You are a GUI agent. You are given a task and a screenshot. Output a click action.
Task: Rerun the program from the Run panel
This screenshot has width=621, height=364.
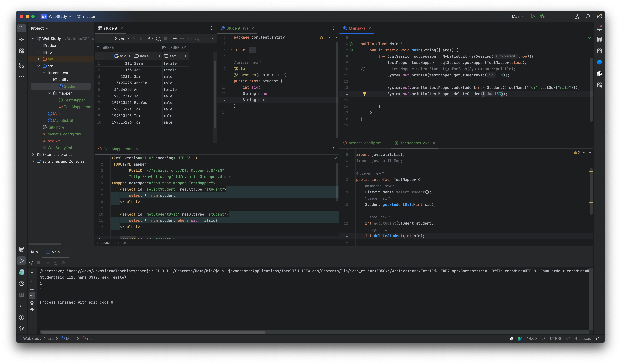[x=31, y=263]
